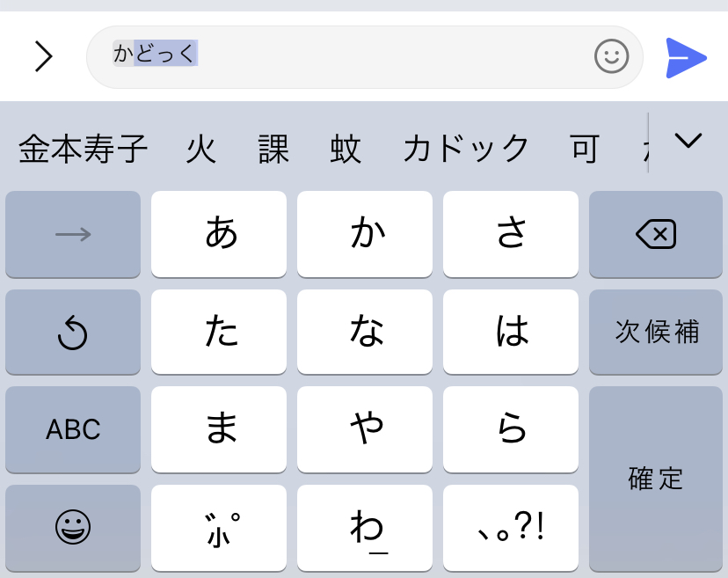Select the 蚊 kanji candidate

pyautogui.click(x=346, y=150)
